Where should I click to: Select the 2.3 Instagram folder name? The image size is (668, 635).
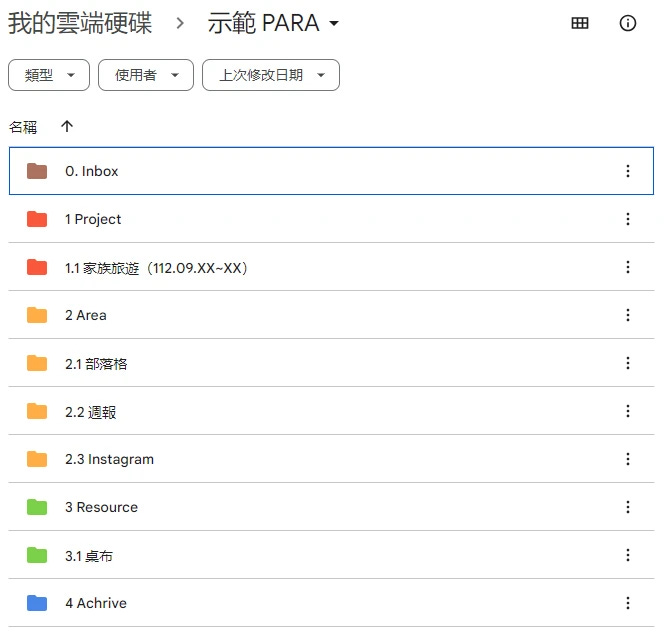[x=109, y=460]
